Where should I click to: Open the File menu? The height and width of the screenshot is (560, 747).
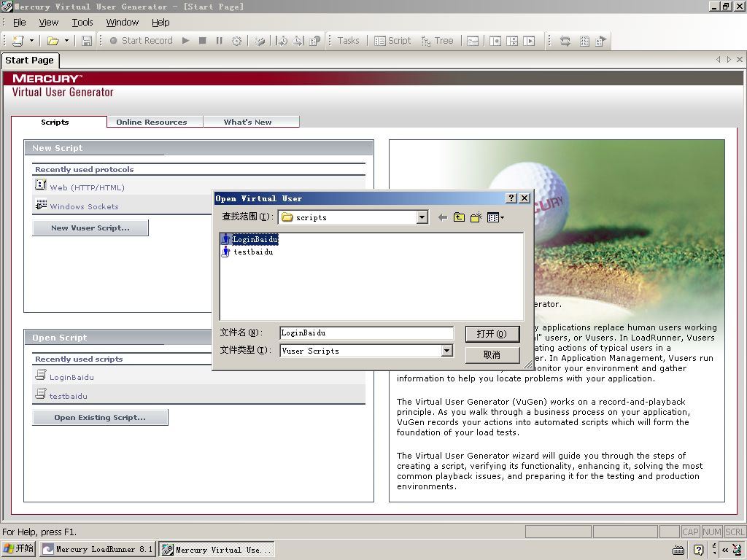20,23
